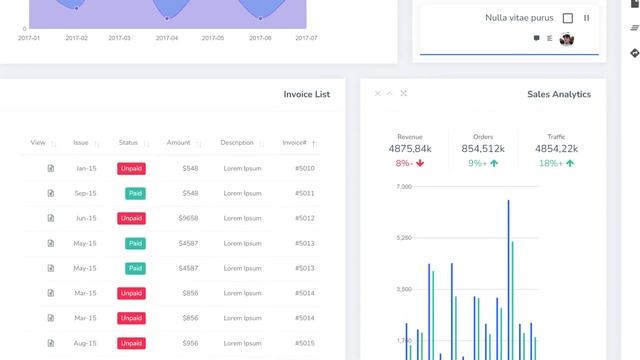Open the view document icon for invoice #5010
The height and width of the screenshot is (360, 640).
pos(51,168)
